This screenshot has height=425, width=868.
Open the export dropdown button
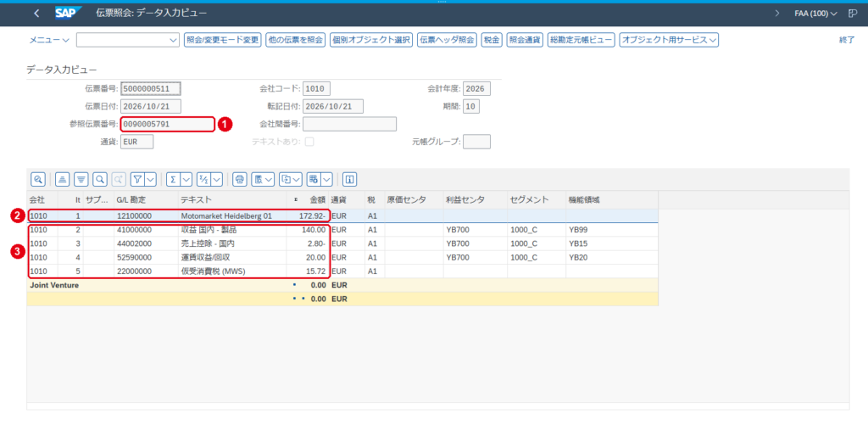(x=291, y=179)
